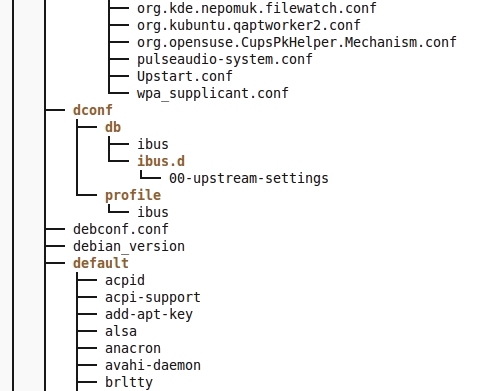Click the acpi-support entry

[x=153, y=298]
